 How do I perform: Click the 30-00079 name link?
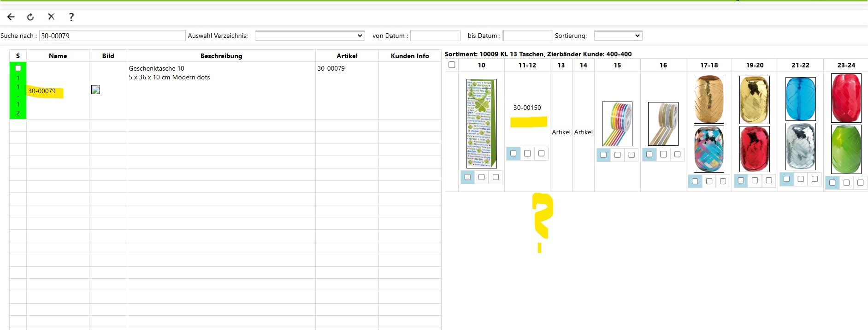42,91
